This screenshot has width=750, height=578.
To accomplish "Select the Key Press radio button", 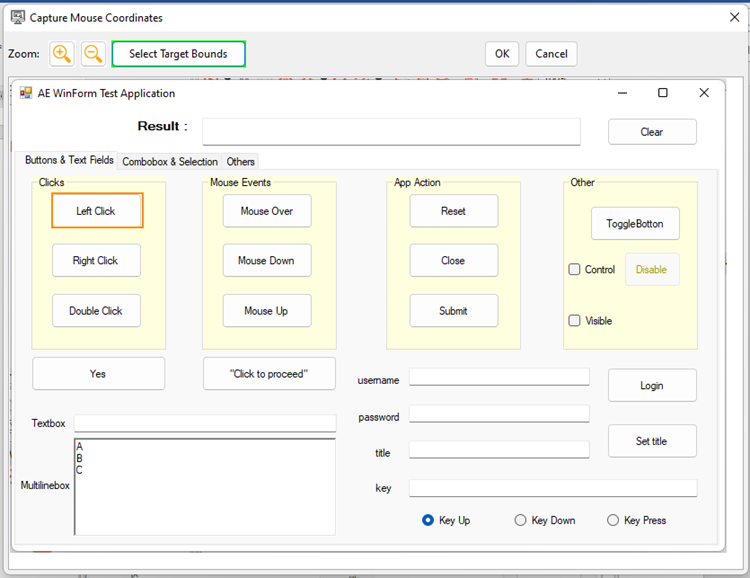I will (x=613, y=520).
